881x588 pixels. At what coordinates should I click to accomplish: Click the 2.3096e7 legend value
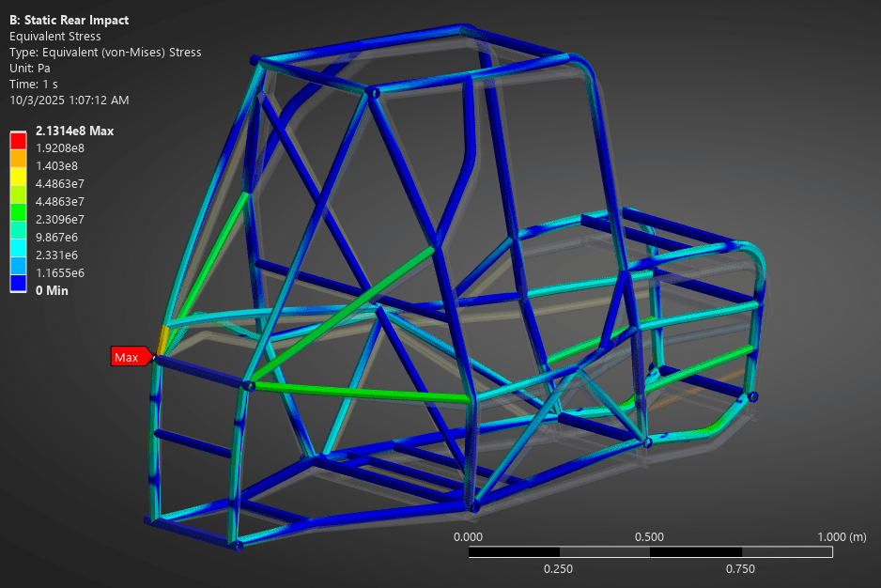59,219
